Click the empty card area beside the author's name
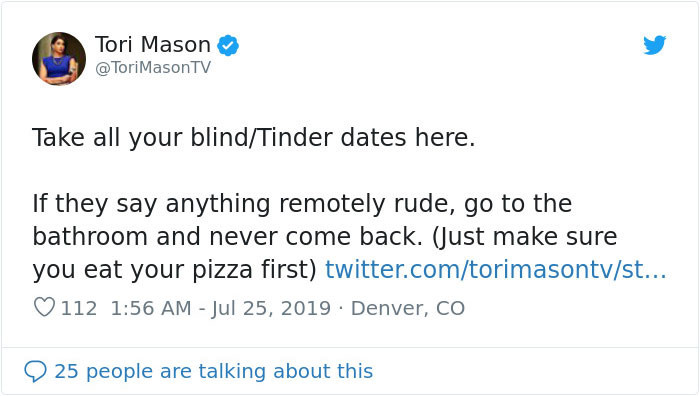This screenshot has height=396, width=700. [438, 54]
